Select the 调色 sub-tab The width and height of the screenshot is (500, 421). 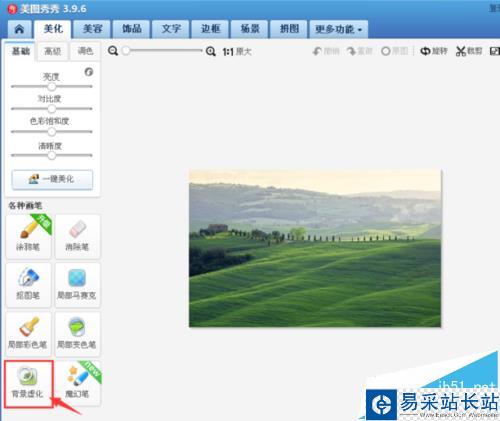85,51
